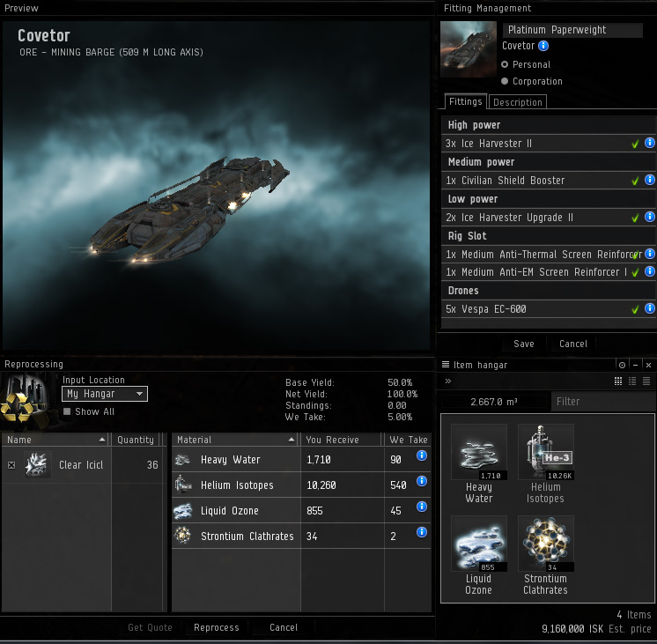657x644 pixels.
Task: Minimize the Item hangar window
Action: point(635,366)
